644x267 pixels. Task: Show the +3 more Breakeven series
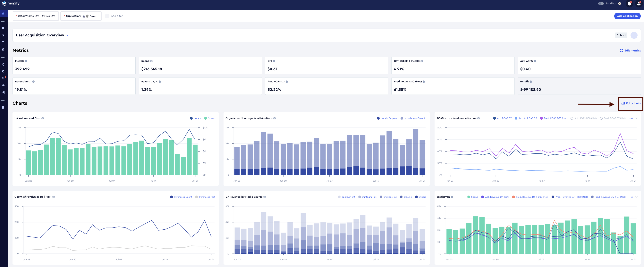tap(631, 197)
